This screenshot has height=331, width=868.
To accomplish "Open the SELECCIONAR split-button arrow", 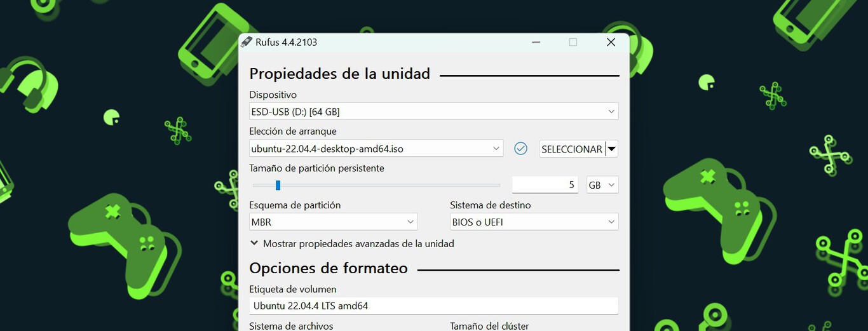I will click(611, 149).
